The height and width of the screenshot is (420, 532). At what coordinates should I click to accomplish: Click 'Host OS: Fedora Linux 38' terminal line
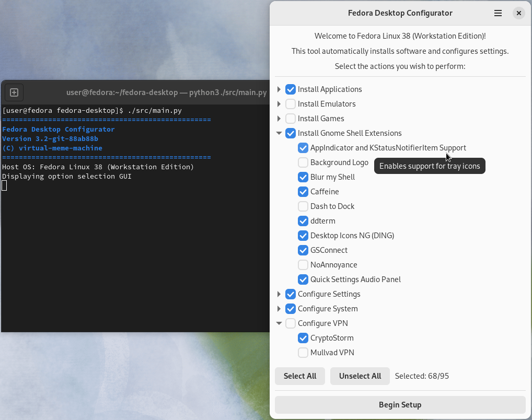tap(98, 167)
